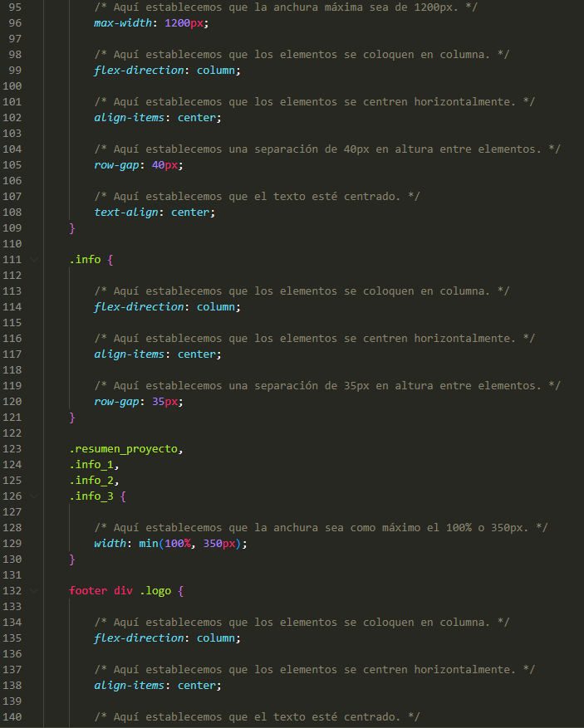The width and height of the screenshot is (584, 728).
Task: Click the column value on line 99
Action: point(216,71)
